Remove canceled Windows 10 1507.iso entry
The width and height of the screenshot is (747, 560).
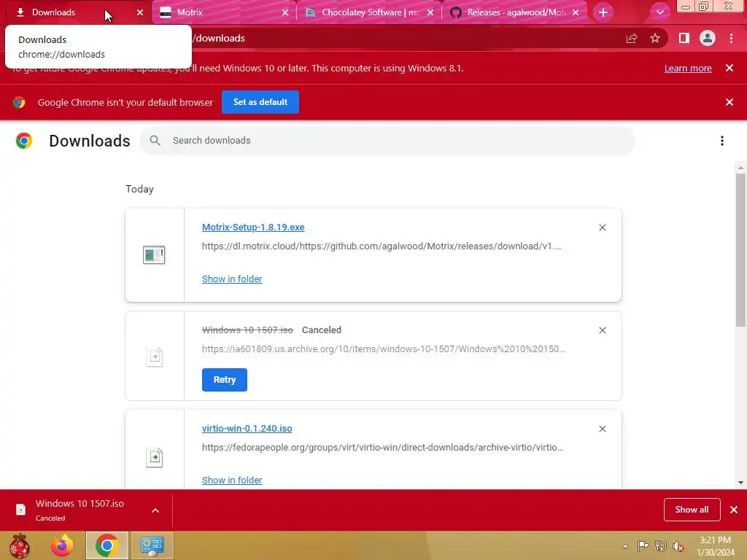[602, 330]
